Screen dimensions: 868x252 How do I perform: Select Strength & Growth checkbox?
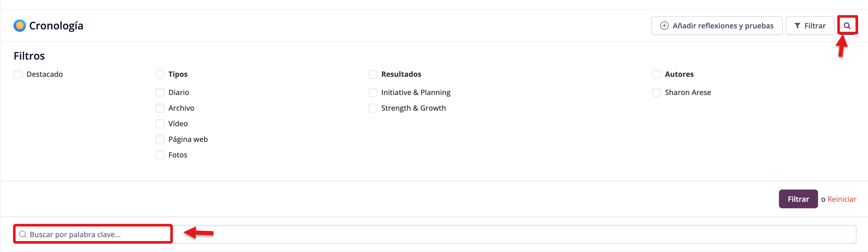point(373,108)
